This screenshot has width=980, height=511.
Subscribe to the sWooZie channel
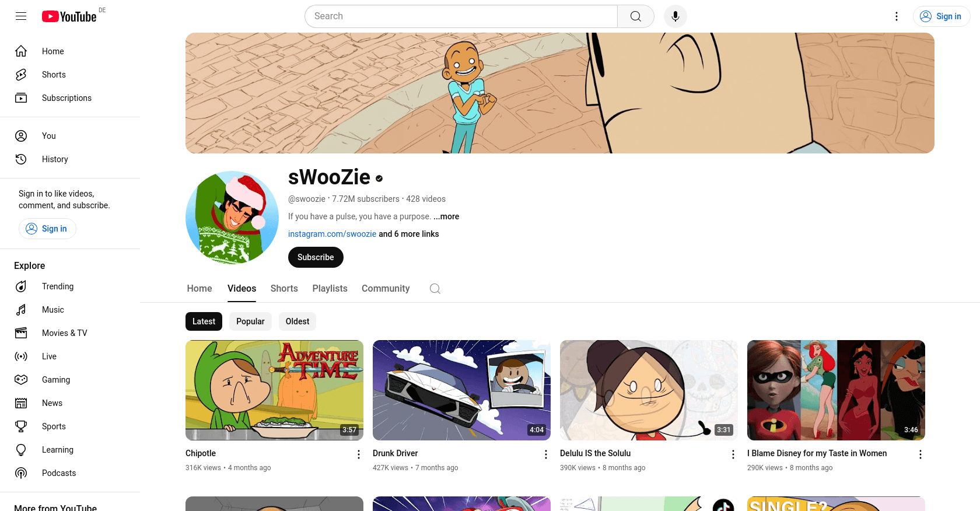pyautogui.click(x=316, y=257)
